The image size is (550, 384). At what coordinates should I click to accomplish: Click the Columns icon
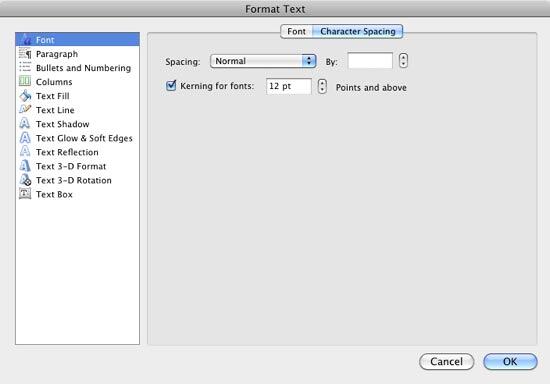[25, 81]
